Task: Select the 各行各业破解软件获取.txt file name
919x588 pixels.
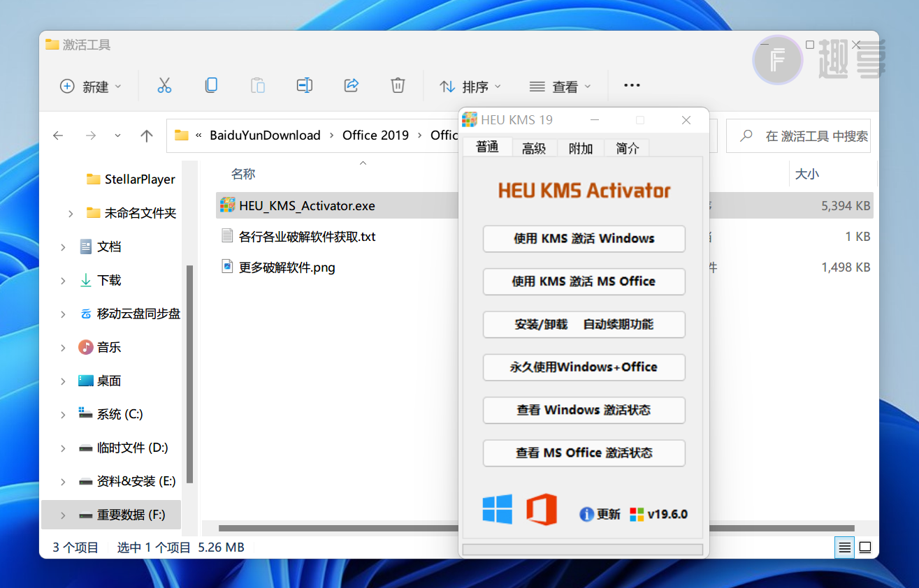Action: (307, 237)
